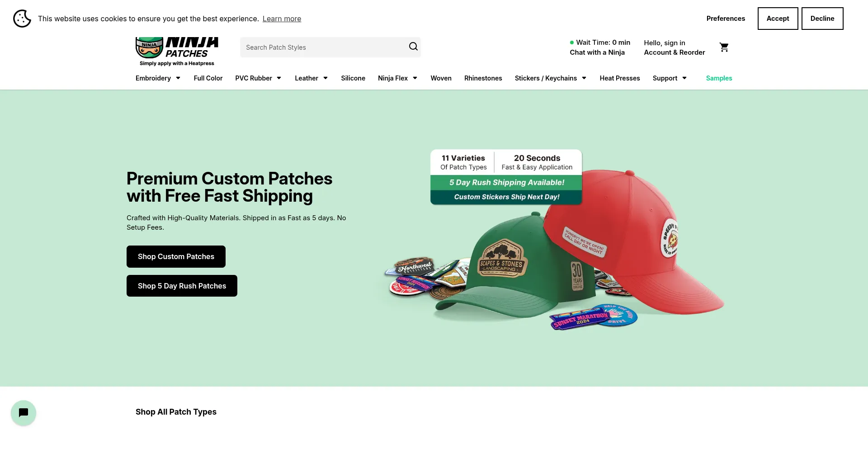Open the Leather dropdown arrow

tap(325, 78)
